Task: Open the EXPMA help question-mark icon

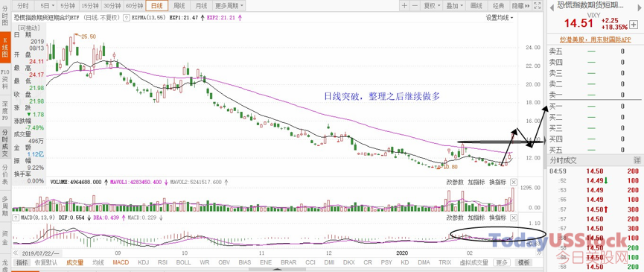Action: [x=127, y=18]
